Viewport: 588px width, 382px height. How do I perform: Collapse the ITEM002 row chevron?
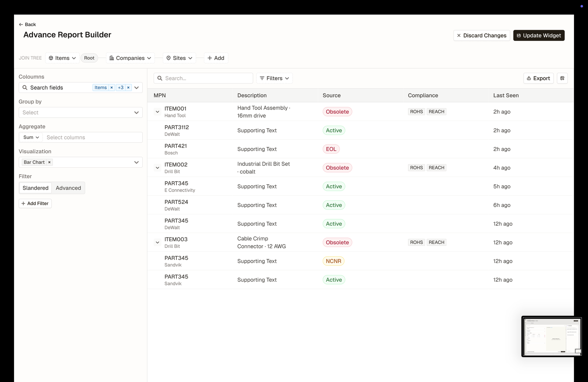(x=157, y=168)
